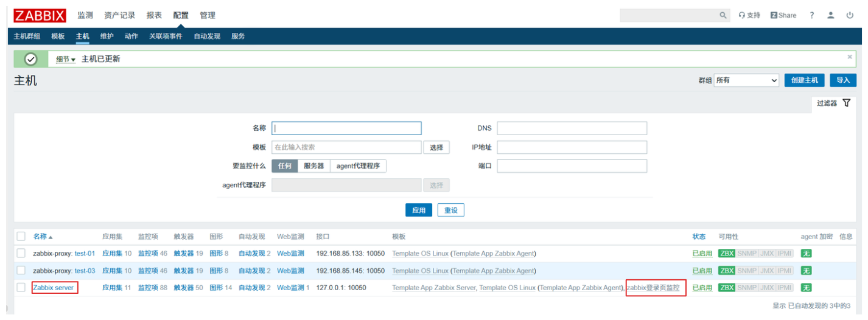The height and width of the screenshot is (320, 868).
Task: Open the 群组 dropdown
Action: point(746,80)
